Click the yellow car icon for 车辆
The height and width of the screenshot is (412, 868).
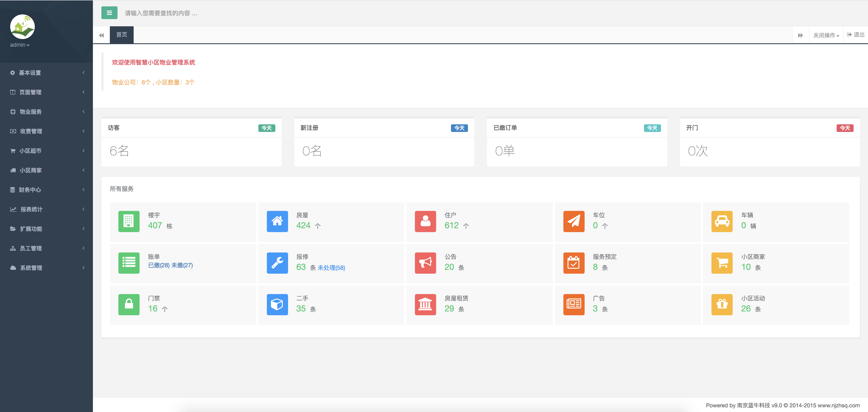pos(722,221)
